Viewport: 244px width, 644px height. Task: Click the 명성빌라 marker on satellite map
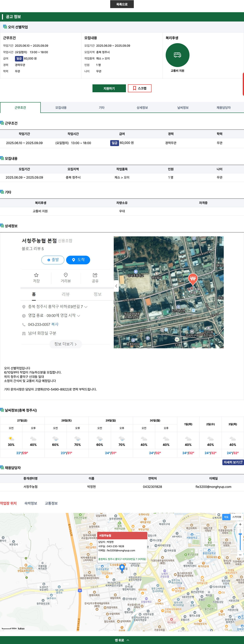(x=157, y=273)
